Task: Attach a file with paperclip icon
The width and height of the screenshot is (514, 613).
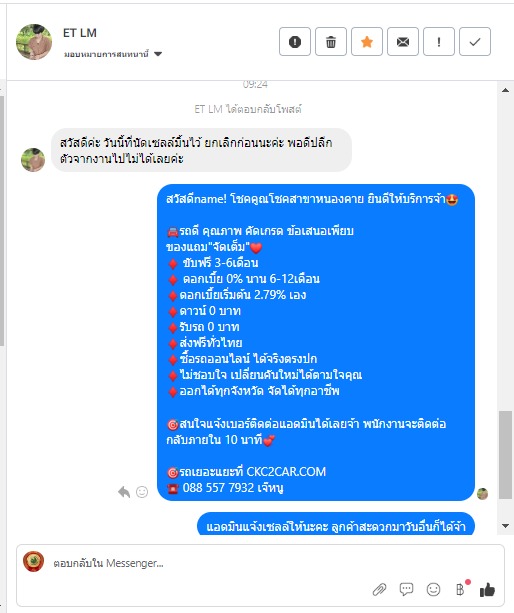Action: tap(379, 589)
